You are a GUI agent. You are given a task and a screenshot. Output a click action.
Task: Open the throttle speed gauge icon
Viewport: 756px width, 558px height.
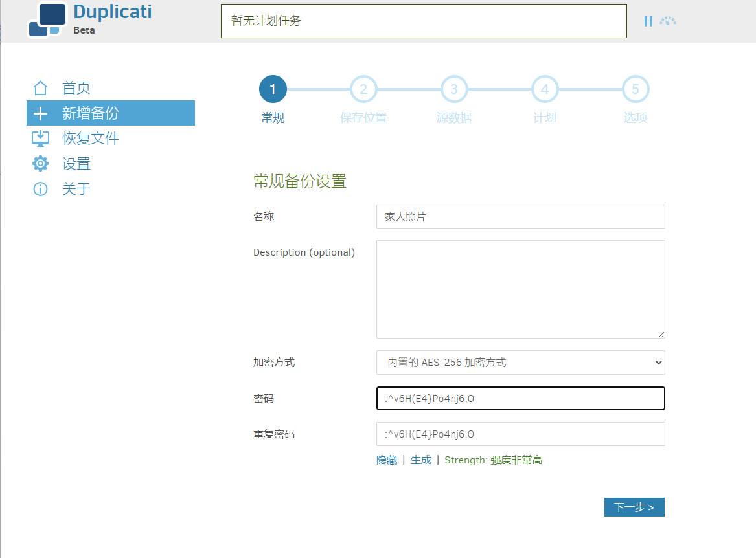(668, 21)
